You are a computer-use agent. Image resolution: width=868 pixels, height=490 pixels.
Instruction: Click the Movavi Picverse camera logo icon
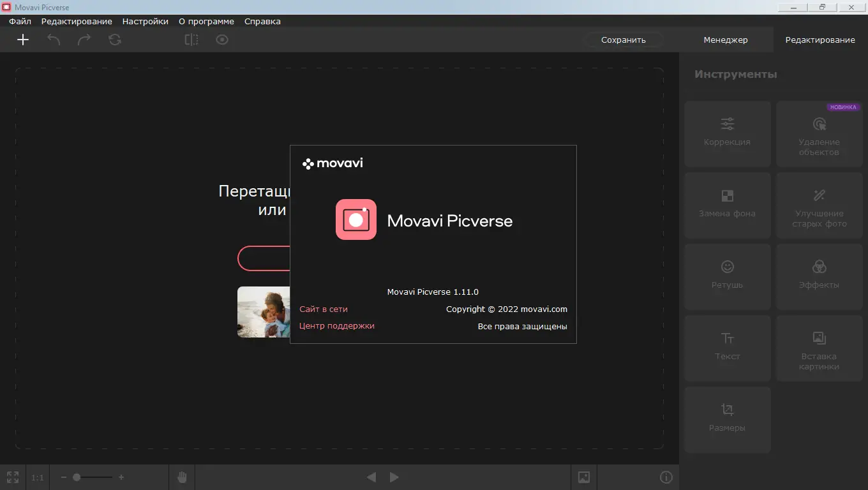click(x=356, y=219)
